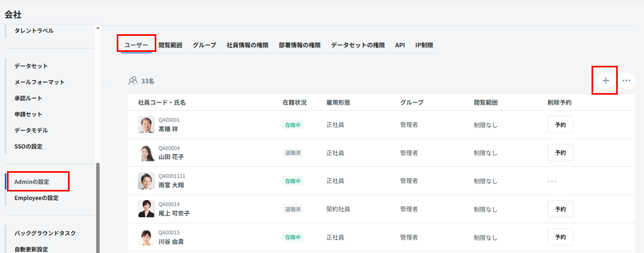This screenshot has width=644, height=253.
Task: Open Adminの設定 in the sidebar
Action: [32, 182]
